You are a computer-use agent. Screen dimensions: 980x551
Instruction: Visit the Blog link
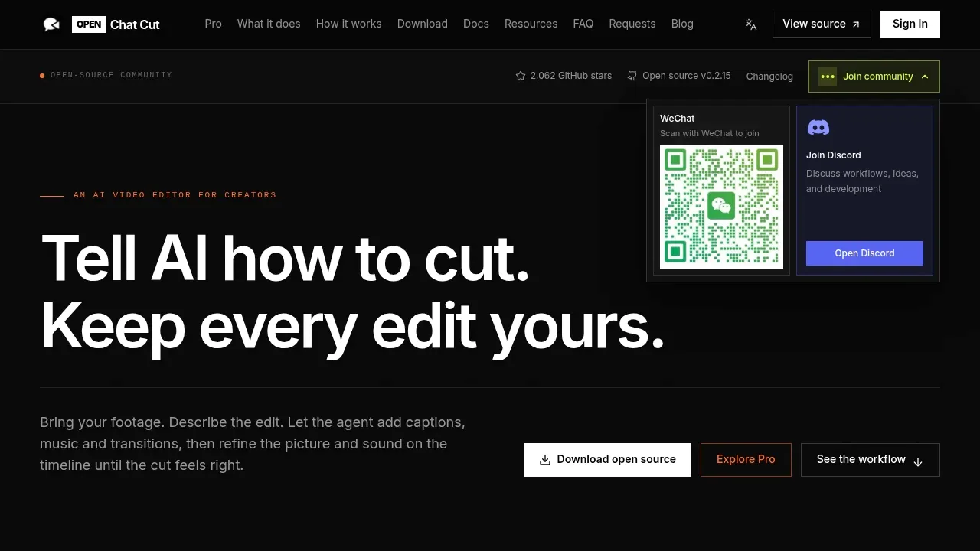click(682, 24)
